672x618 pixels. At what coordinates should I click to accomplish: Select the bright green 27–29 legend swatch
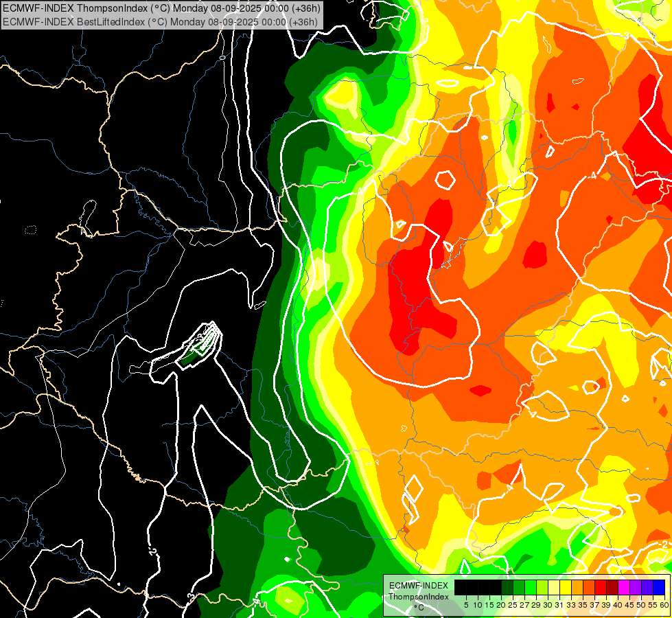(531, 588)
